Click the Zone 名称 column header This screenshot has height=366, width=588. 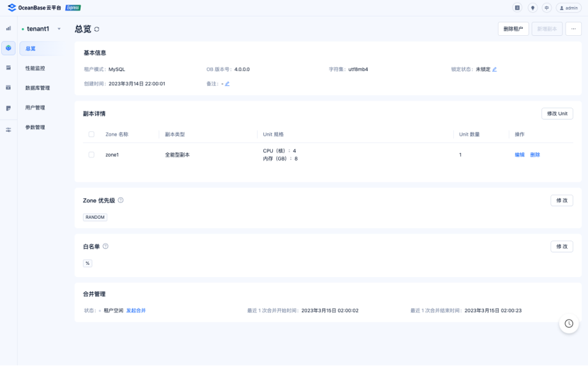(x=117, y=134)
